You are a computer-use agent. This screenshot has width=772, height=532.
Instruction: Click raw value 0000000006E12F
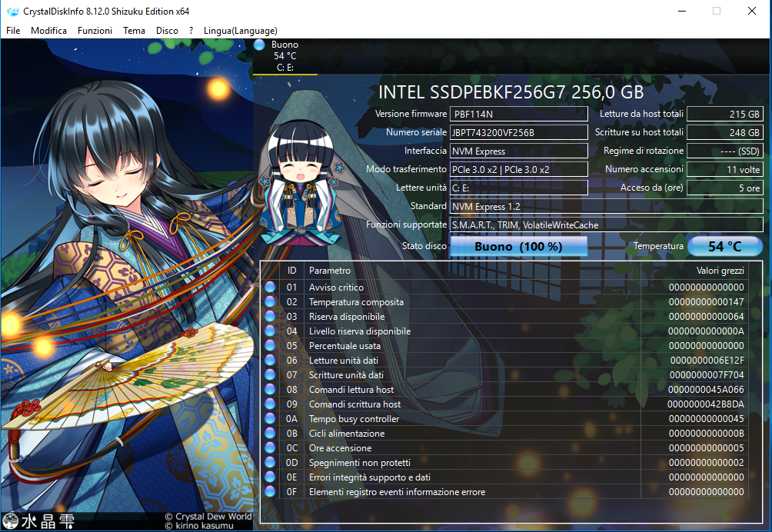(x=707, y=361)
